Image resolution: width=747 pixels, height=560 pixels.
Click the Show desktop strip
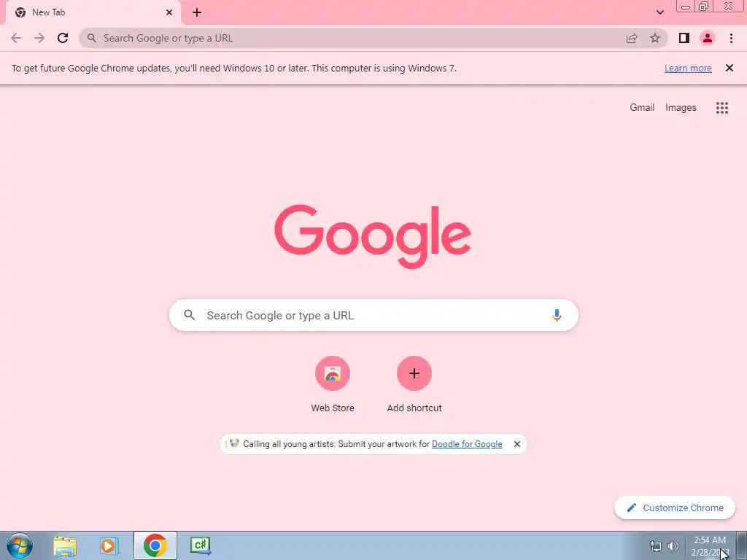point(741,545)
